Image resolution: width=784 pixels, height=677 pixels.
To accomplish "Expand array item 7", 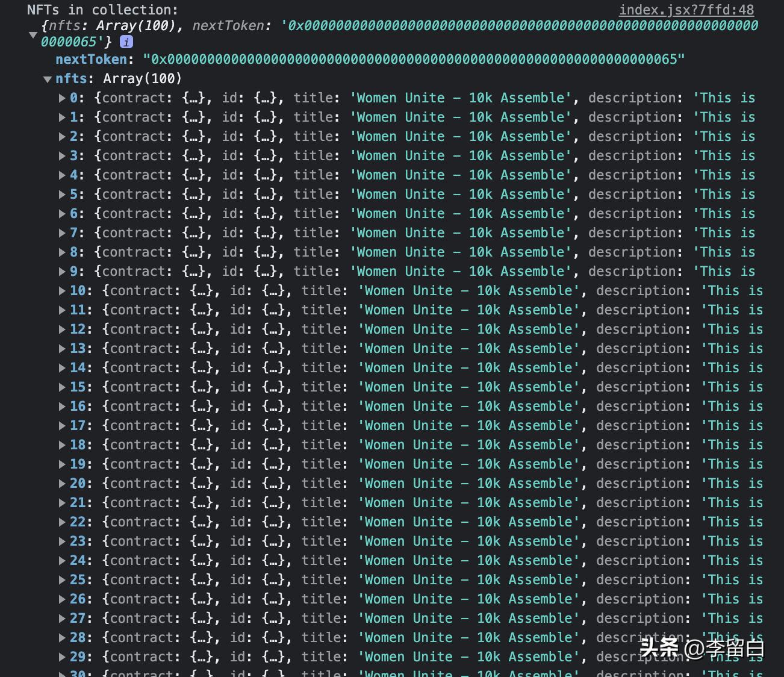I will pos(62,233).
